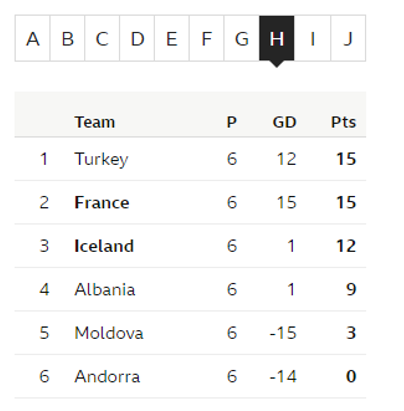Click the Pts column header

(343, 122)
